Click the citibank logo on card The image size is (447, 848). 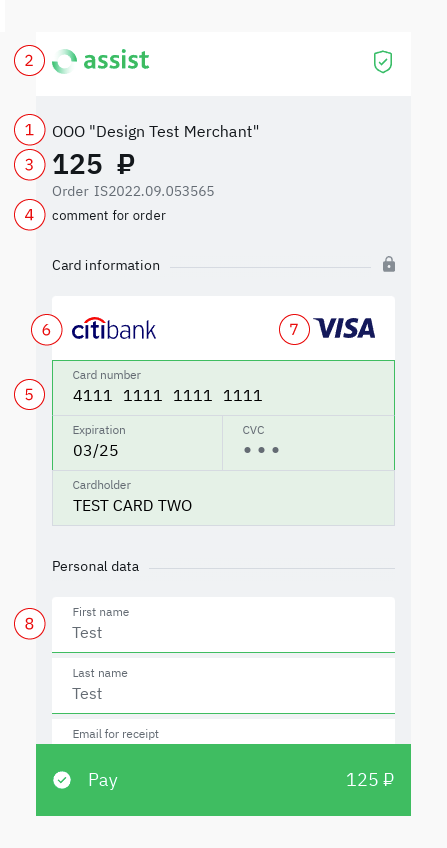(x=114, y=328)
